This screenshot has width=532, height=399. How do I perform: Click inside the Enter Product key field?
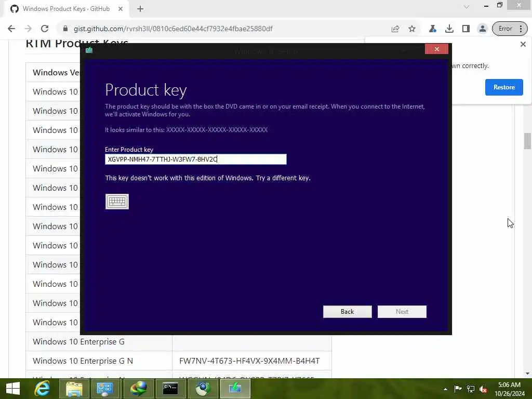click(196, 159)
